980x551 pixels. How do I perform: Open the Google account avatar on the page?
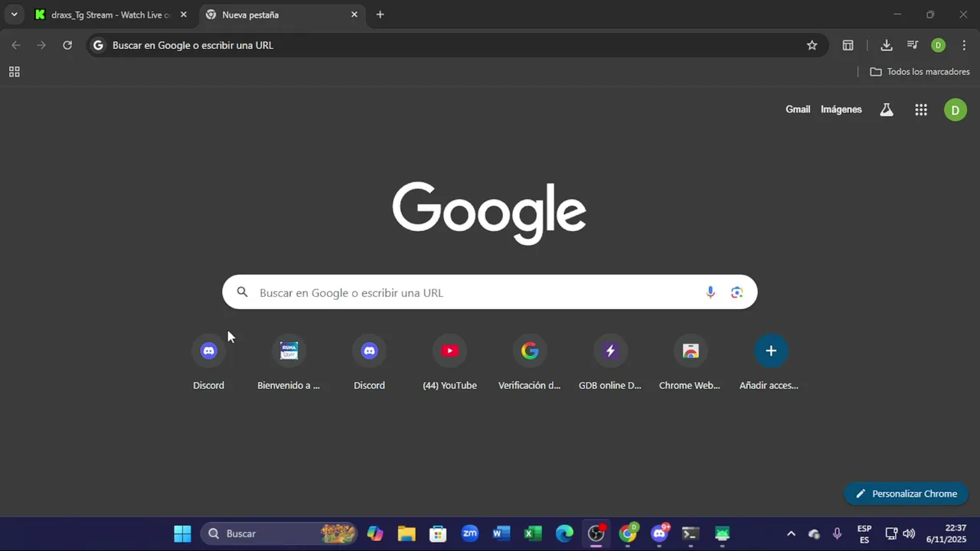tap(955, 109)
